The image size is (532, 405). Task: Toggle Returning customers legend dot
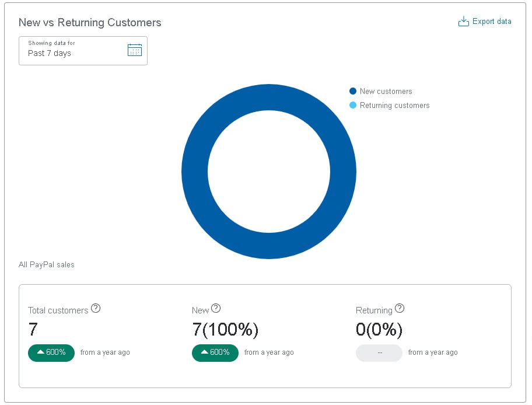click(x=353, y=105)
